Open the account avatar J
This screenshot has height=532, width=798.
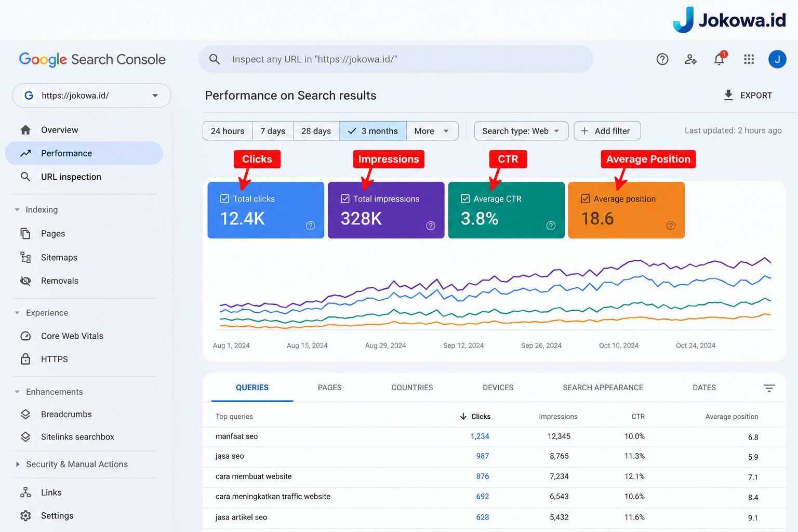click(x=777, y=59)
